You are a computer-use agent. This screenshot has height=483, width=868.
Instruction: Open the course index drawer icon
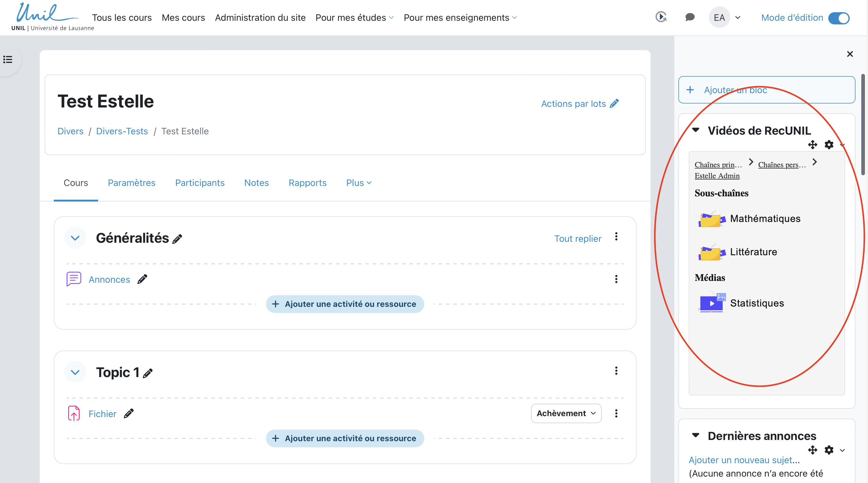8,60
